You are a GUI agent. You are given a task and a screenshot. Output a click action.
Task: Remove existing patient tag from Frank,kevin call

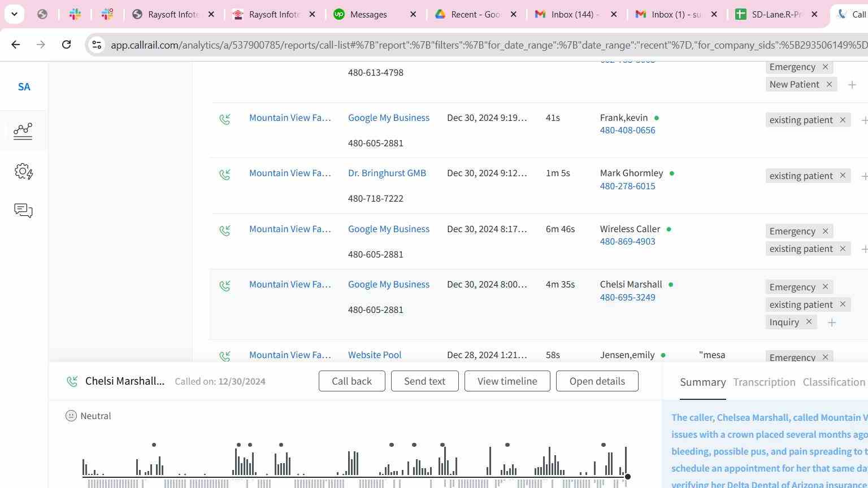click(x=843, y=120)
